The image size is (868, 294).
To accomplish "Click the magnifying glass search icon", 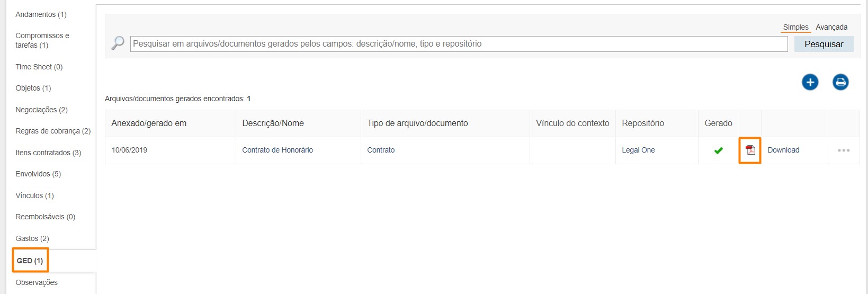I will tap(118, 43).
